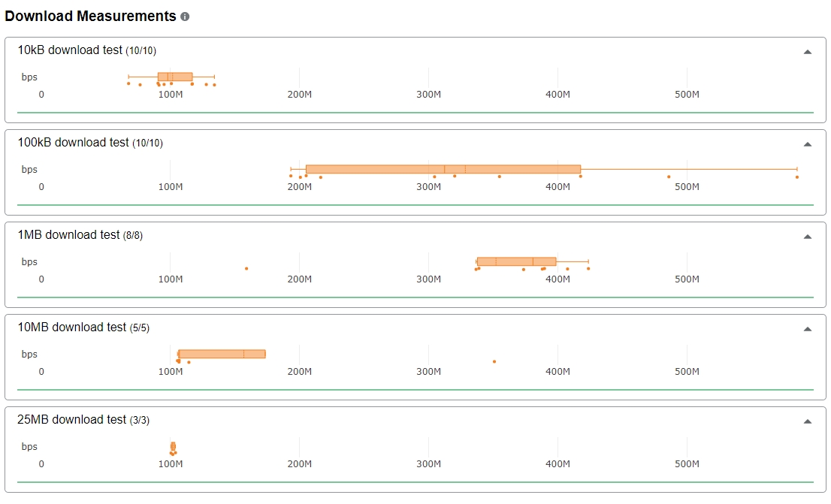Select the 1MB download test title text
The image size is (831, 504).
click(x=68, y=235)
